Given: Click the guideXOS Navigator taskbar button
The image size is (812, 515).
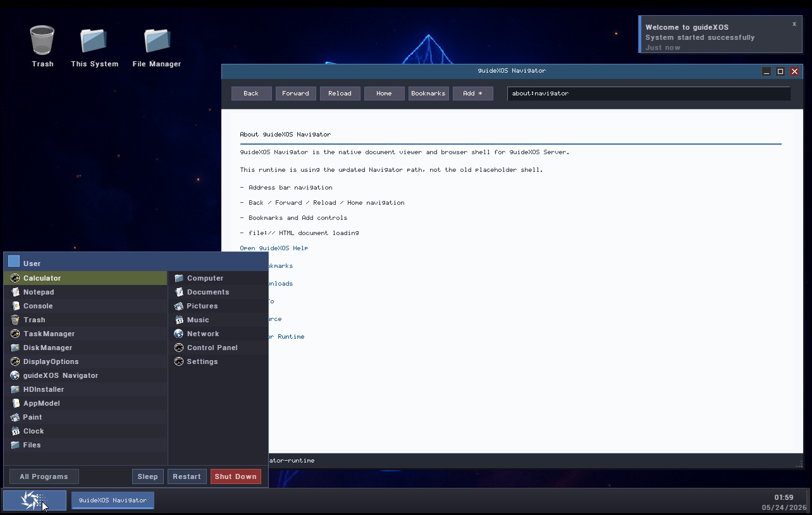Looking at the screenshot, I should point(113,500).
